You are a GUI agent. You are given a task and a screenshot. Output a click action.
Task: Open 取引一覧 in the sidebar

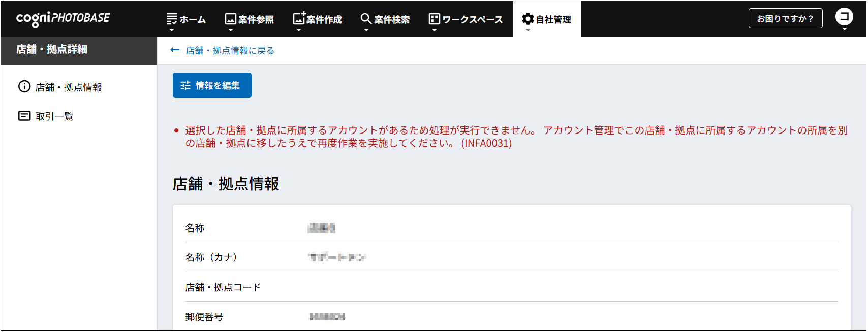(x=54, y=116)
